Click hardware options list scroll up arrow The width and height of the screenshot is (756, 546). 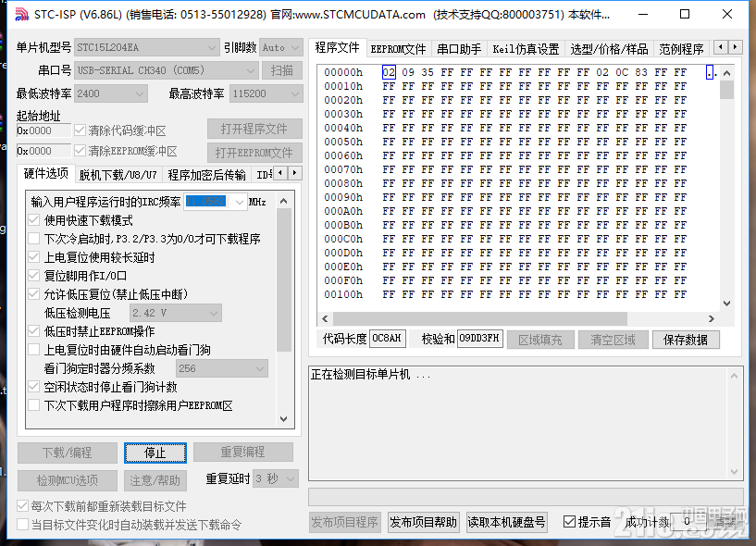(283, 201)
